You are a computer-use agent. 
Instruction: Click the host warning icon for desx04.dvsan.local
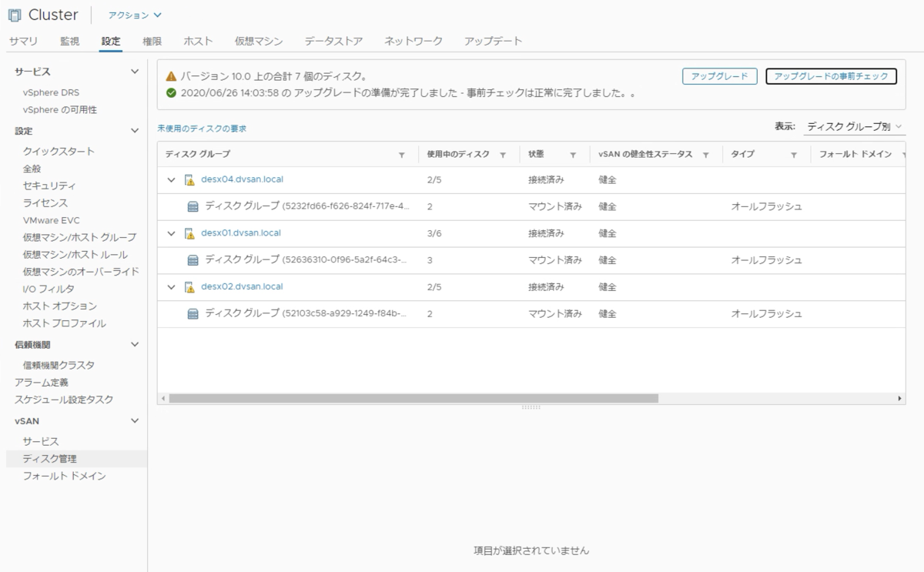pyautogui.click(x=189, y=180)
